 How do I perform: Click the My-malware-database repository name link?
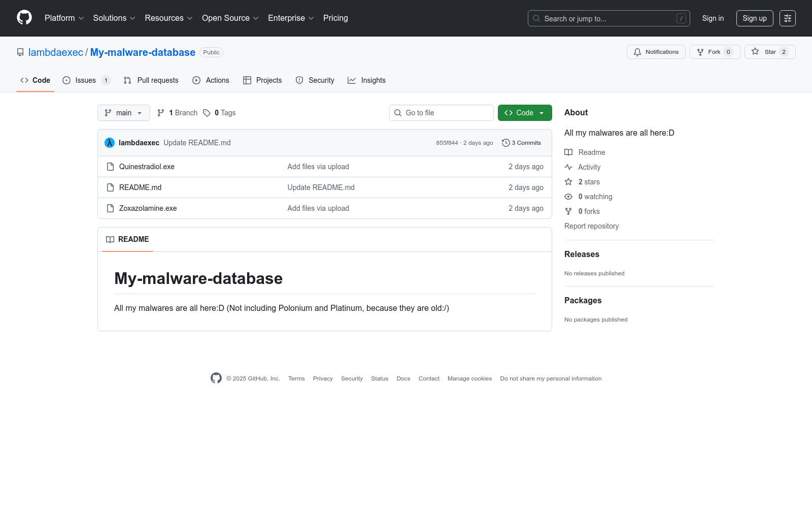pyautogui.click(x=143, y=52)
